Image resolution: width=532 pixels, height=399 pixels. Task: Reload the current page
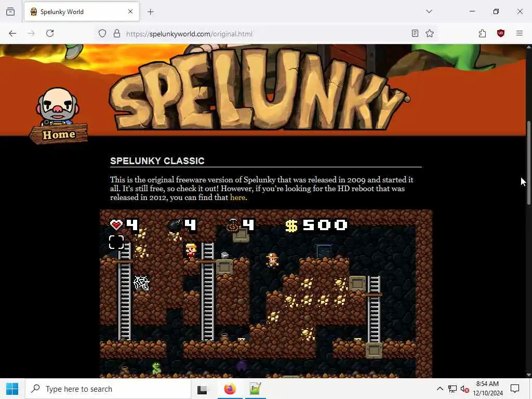(x=50, y=33)
